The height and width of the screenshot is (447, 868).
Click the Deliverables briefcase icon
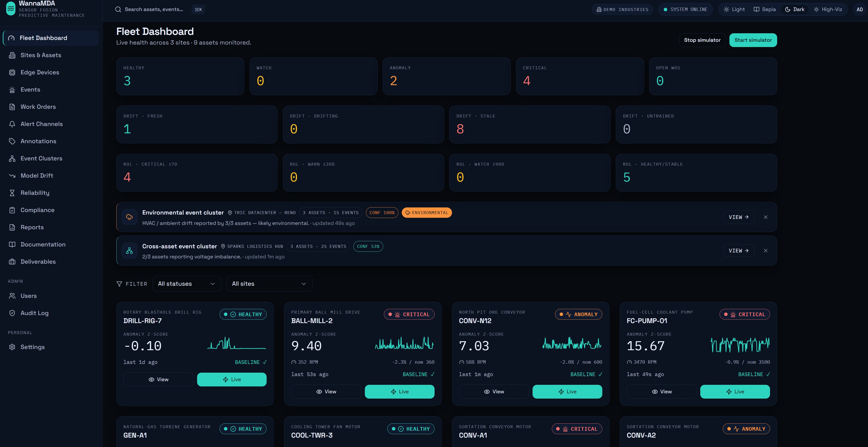pyautogui.click(x=12, y=262)
